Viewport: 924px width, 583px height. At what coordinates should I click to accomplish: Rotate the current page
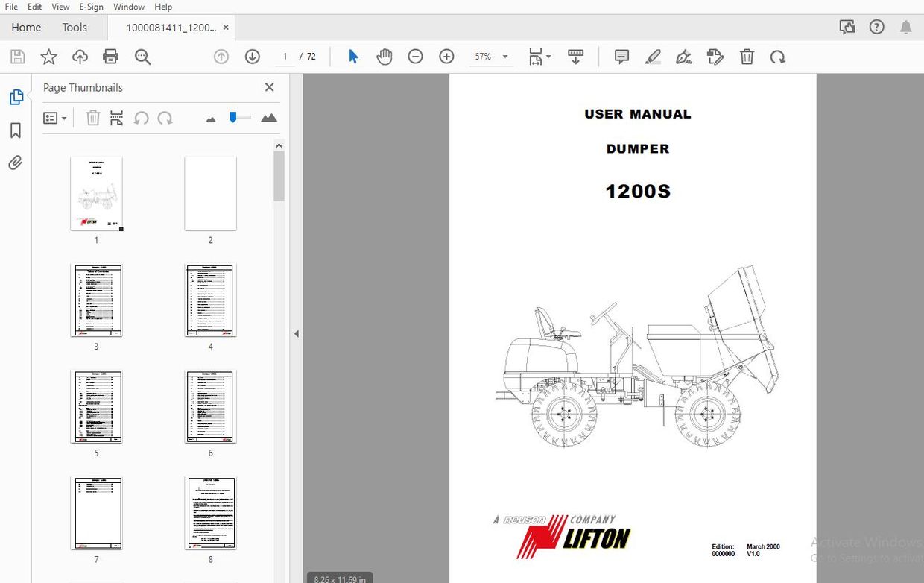778,57
